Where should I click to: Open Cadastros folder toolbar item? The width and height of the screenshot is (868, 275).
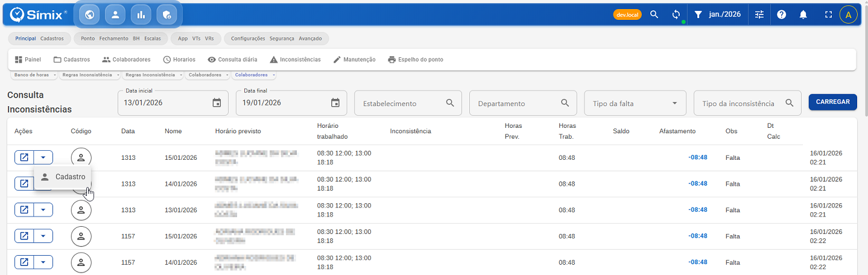72,60
